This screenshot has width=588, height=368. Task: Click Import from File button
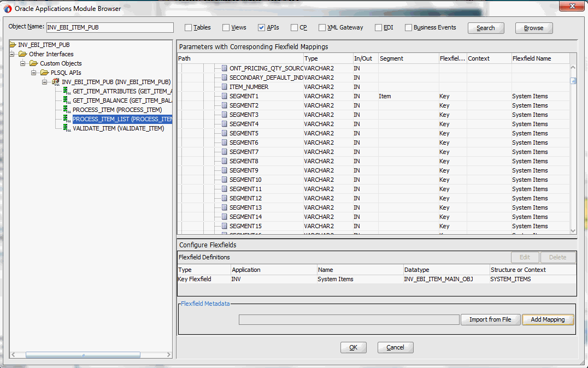click(x=491, y=319)
